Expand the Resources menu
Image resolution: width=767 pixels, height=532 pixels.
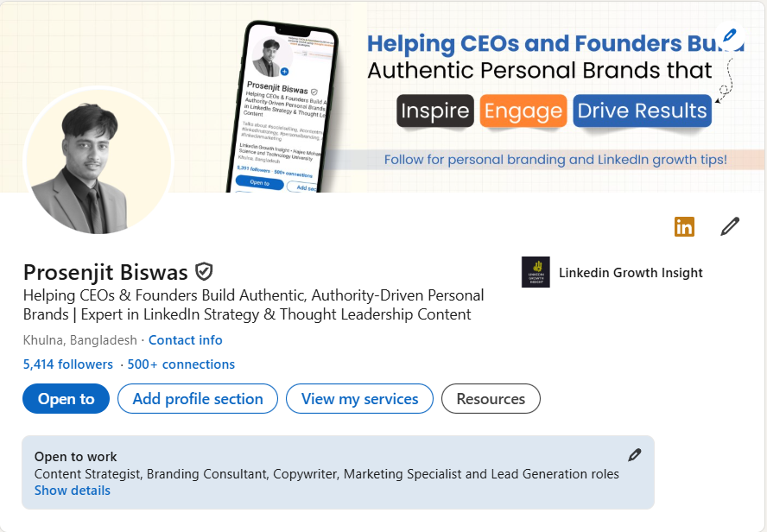pyautogui.click(x=491, y=398)
